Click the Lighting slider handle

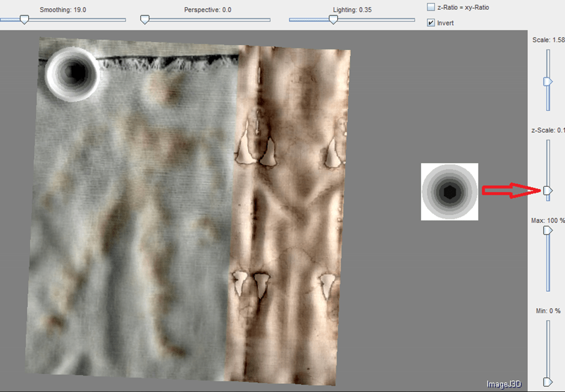pyautogui.click(x=333, y=19)
